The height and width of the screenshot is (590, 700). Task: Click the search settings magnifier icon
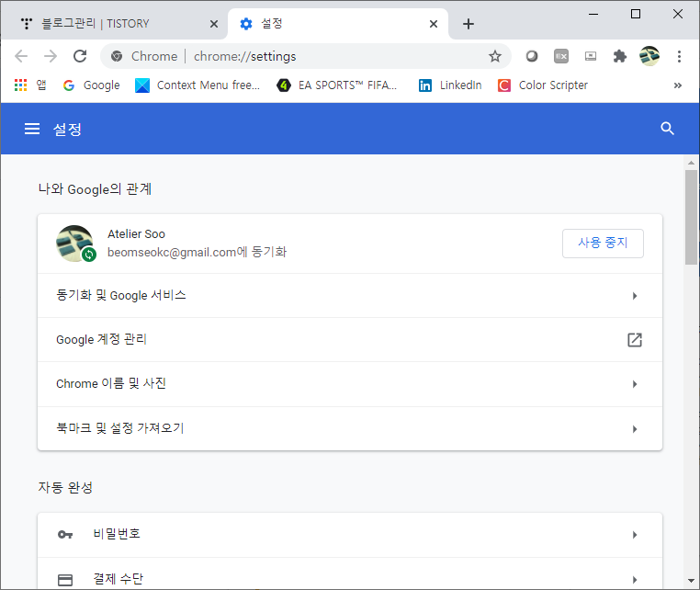(667, 129)
